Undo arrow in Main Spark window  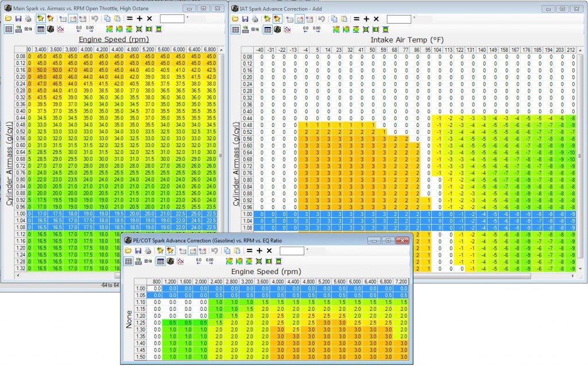pos(95,18)
